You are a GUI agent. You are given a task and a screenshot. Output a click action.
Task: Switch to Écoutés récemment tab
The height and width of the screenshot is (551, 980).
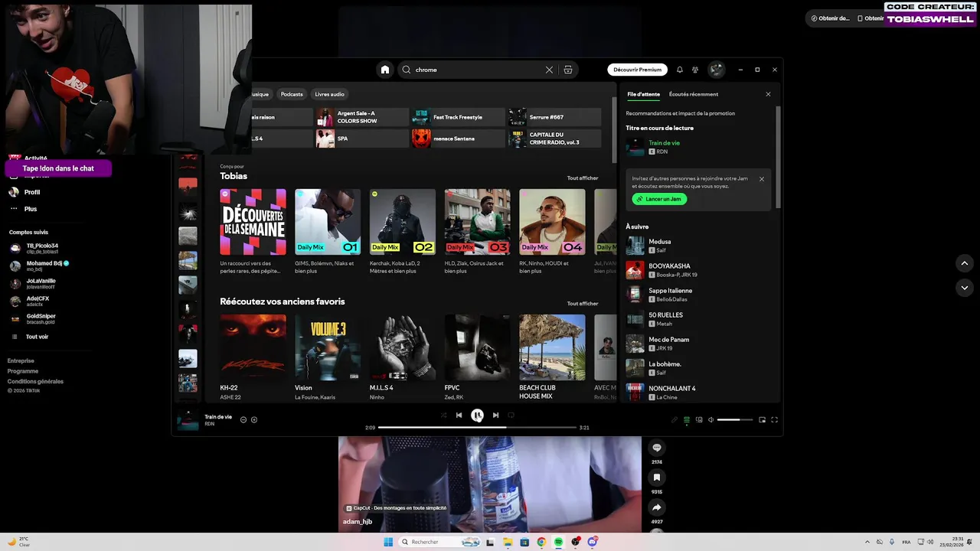point(694,94)
